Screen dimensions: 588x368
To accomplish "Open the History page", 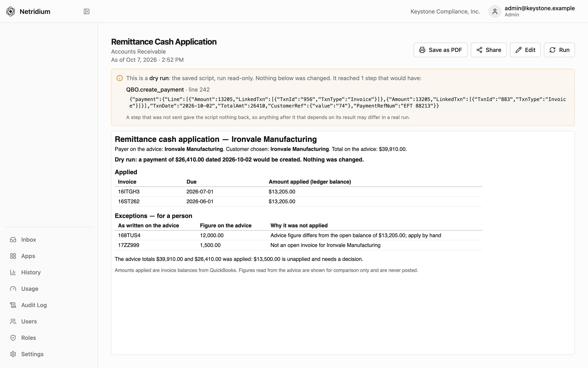I will pyautogui.click(x=49, y=272).
